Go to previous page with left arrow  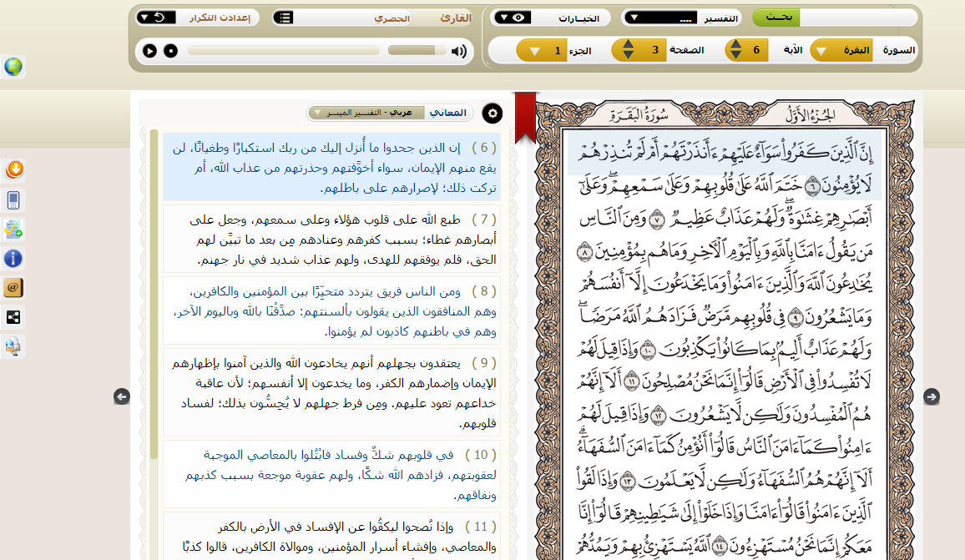point(122,397)
